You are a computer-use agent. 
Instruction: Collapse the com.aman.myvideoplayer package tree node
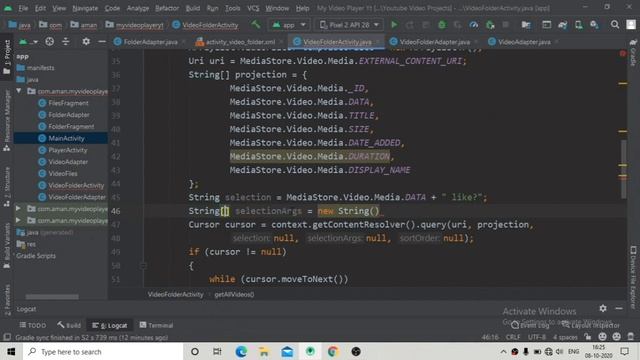19,91
